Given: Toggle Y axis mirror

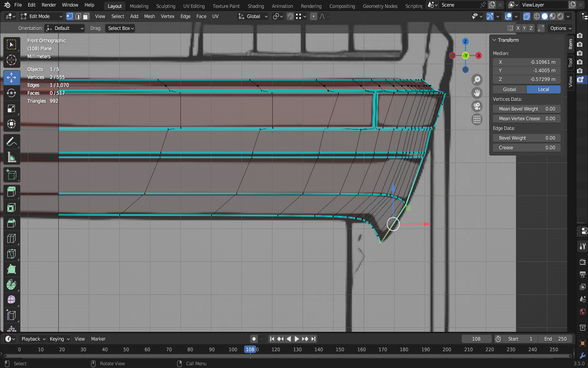Looking at the screenshot, I should pos(524,28).
